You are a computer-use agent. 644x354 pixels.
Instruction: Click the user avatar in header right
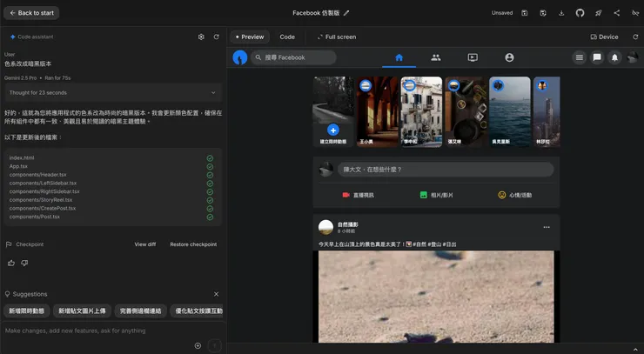633,57
